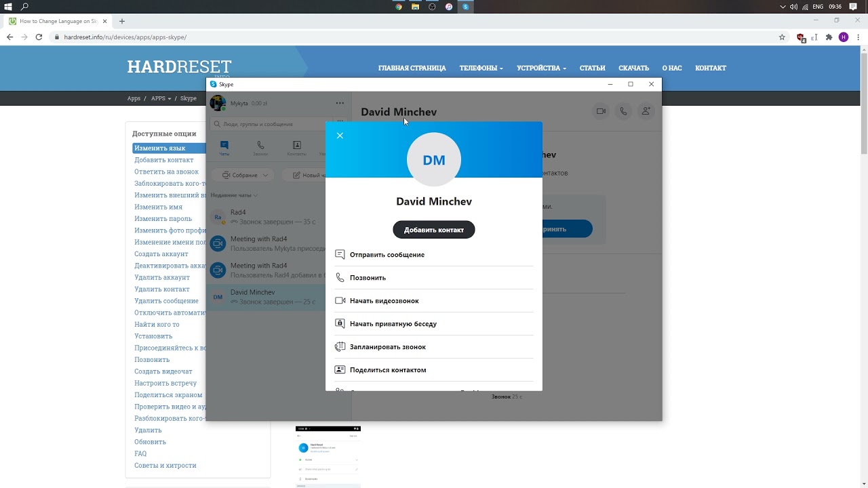Click the add-contact icon in Skype header
The height and width of the screenshot is (488, 868).
(x=646, y=111)
